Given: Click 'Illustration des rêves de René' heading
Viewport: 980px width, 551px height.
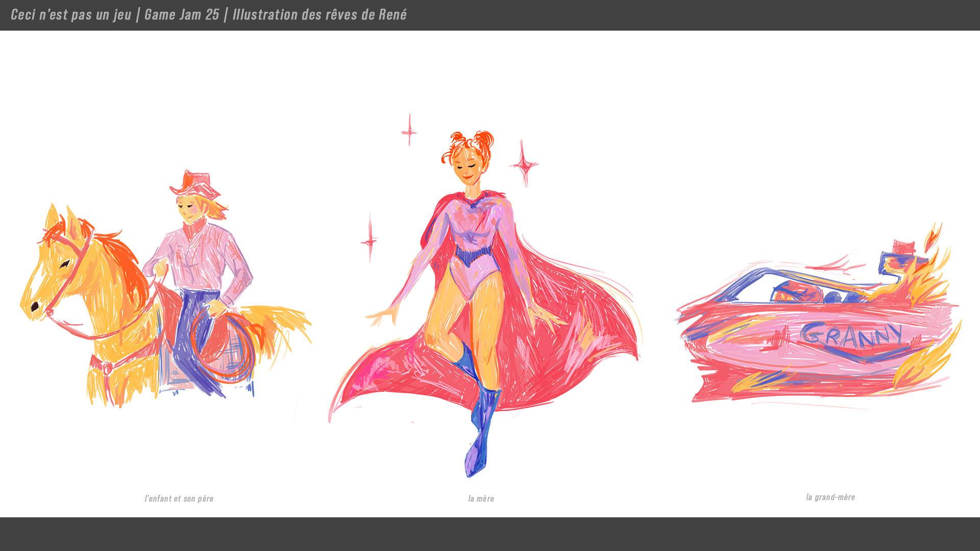Looking at the screenshot, I should click(320, 15).
